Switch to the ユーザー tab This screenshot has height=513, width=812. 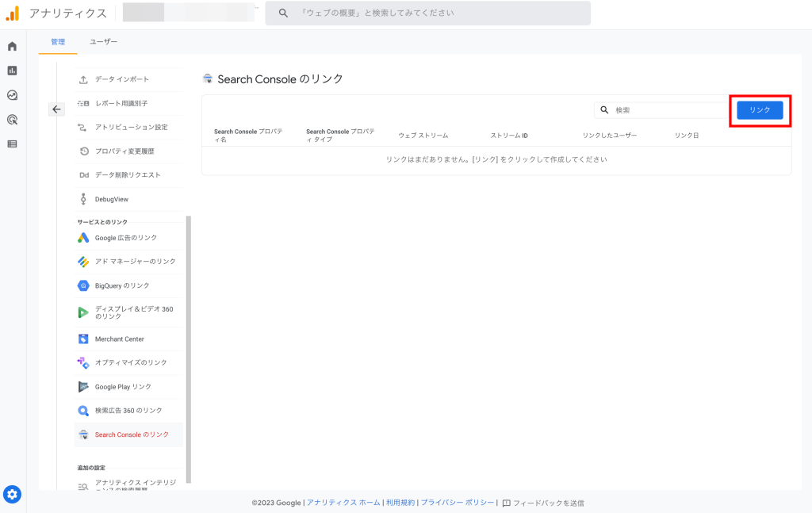point(104,42)
